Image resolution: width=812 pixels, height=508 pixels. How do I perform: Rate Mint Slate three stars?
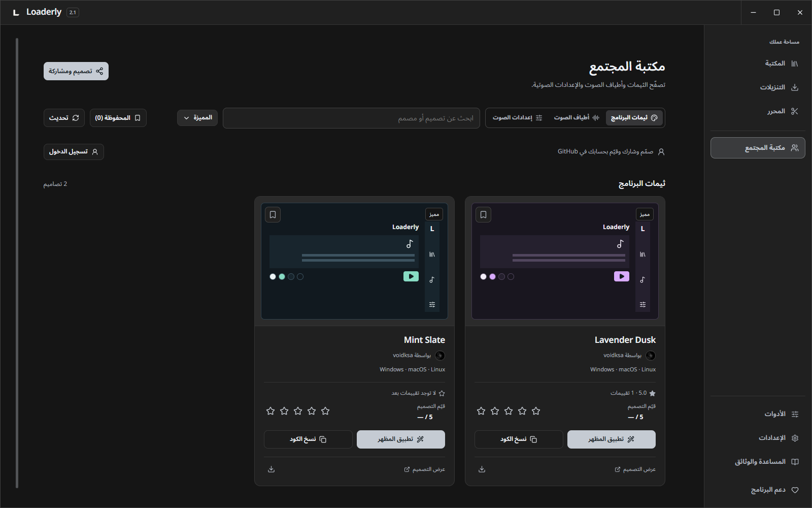298,411
